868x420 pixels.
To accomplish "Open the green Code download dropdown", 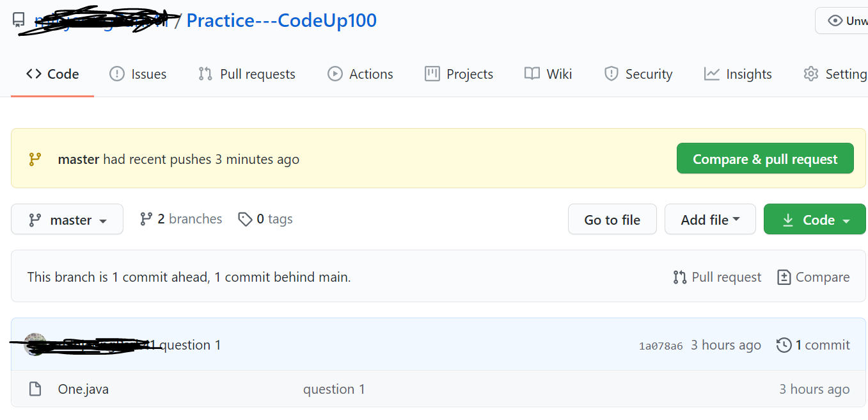I will tap(815, 220).
